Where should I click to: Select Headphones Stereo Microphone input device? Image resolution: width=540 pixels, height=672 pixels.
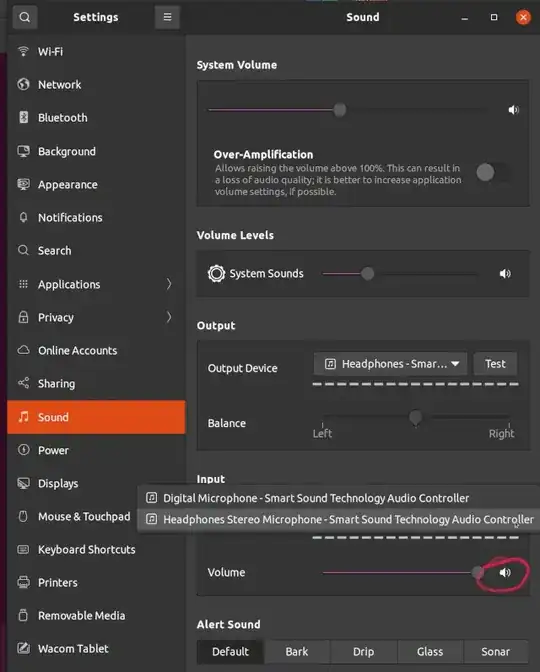(339, 519)
